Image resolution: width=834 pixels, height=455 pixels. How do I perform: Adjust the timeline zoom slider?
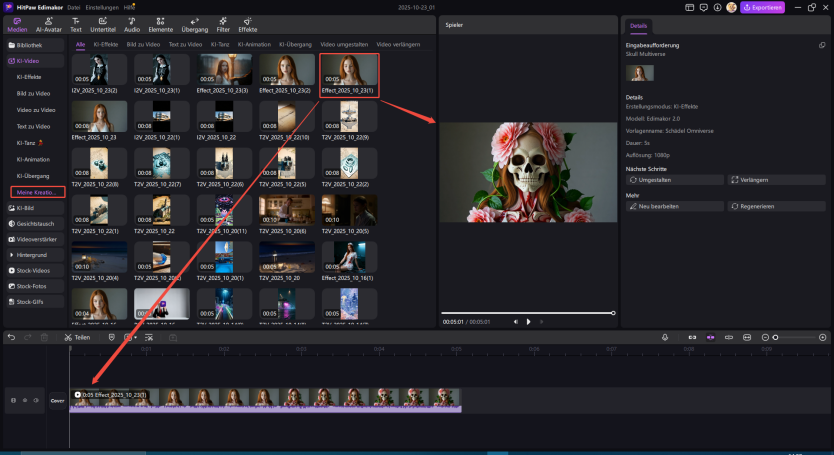pos(776,337)
